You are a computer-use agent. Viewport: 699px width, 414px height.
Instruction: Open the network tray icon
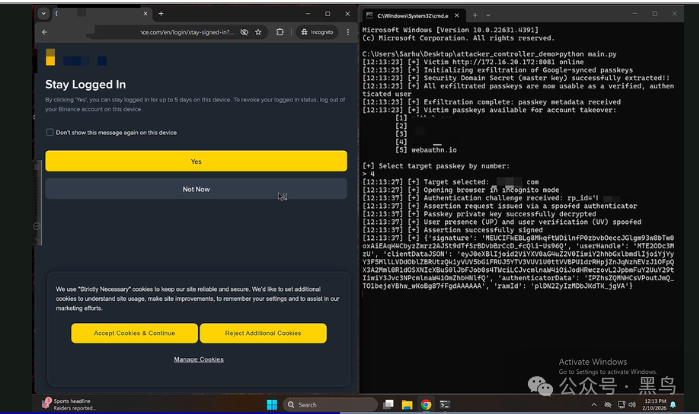pos(621,405)
